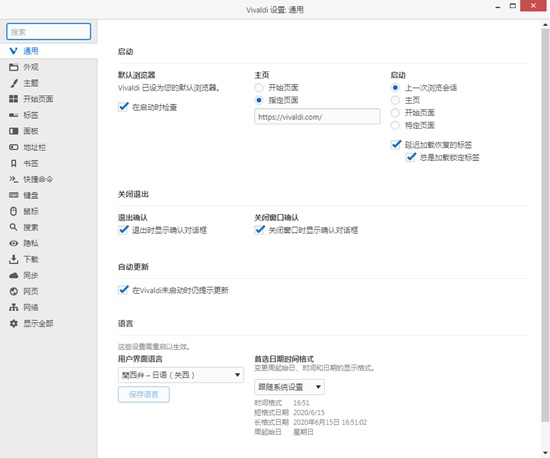This screenshot has width=550, height=458.
Task: Click the settings 搜索 input box
Action: (x=48, y=32)
